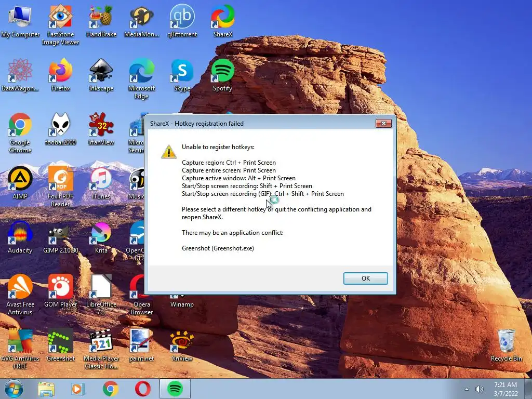Select the Avast Free Antivirus icon
Viewport: 532px width, 399px height.
[20, 296]
